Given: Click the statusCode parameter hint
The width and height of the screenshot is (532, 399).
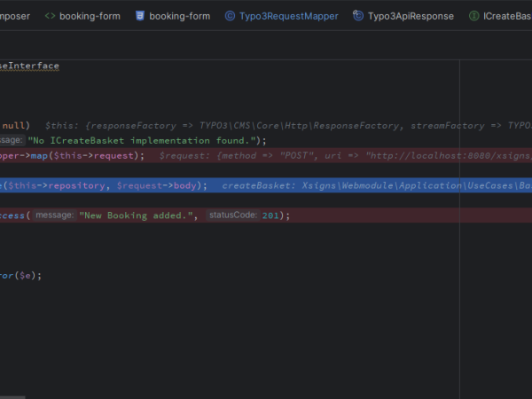Looking at the screenshot, I should tap(232, 215).
